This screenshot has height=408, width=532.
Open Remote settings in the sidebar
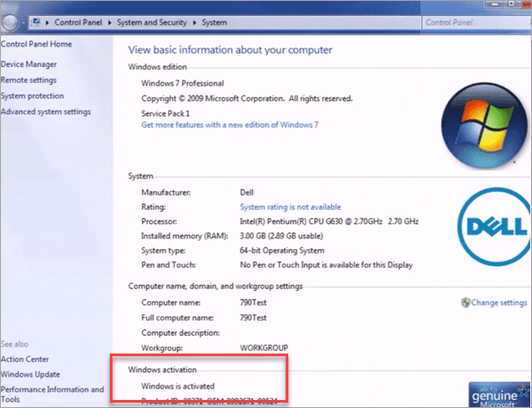pyautogui.click(x=29, y=80)
